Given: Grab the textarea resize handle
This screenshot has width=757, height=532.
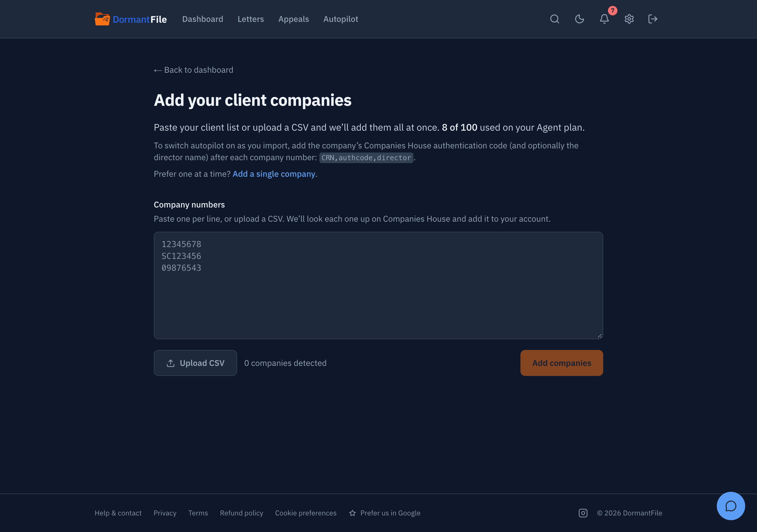Looking at the screenshot, I should point(599,335).
